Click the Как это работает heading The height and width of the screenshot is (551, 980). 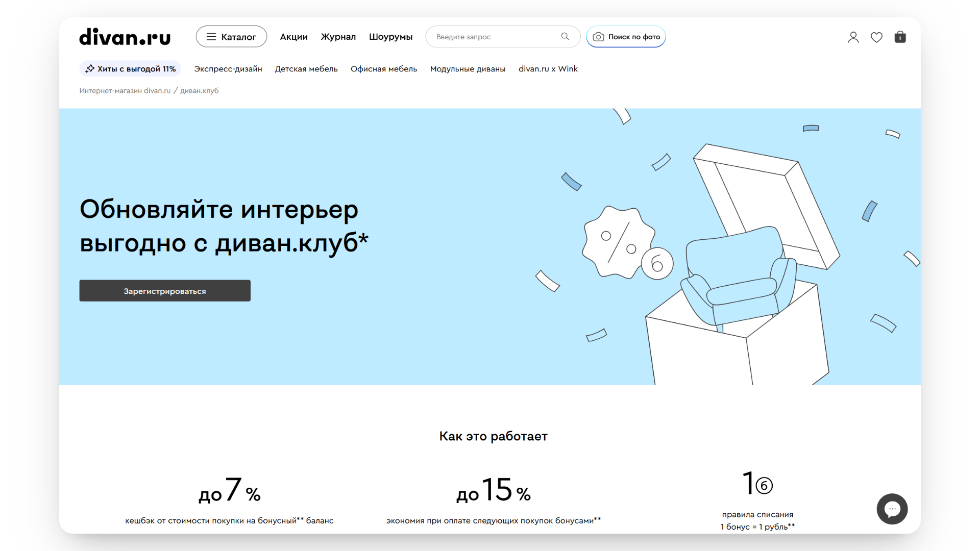coord(493,436)
